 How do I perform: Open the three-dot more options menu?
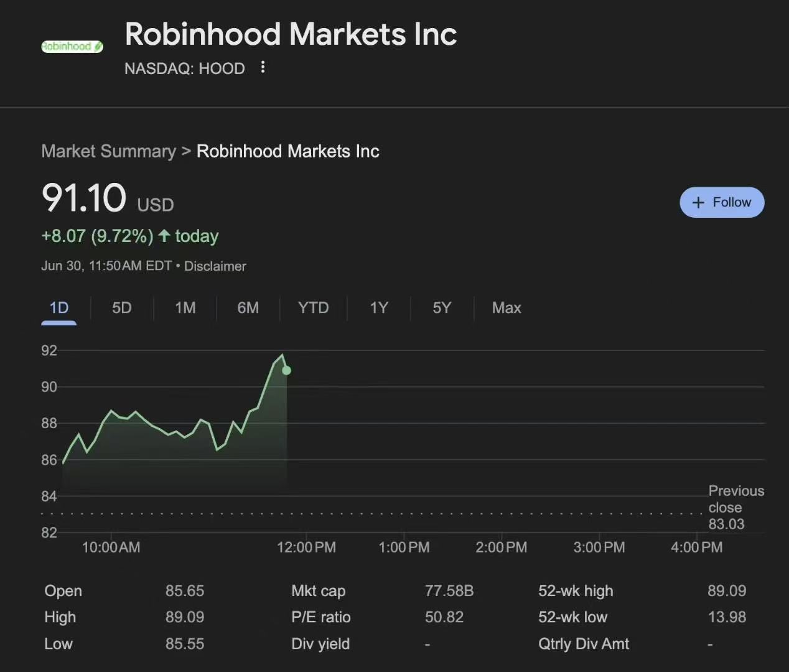point(263,67)
